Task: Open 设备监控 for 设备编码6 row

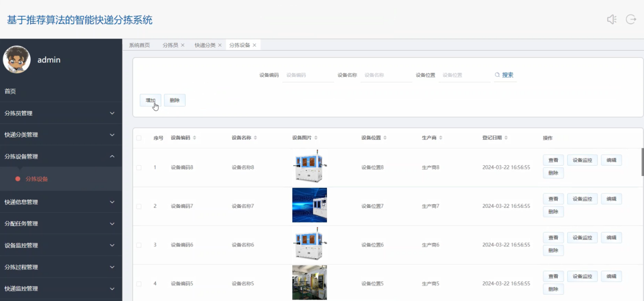Action: (582, 238)
